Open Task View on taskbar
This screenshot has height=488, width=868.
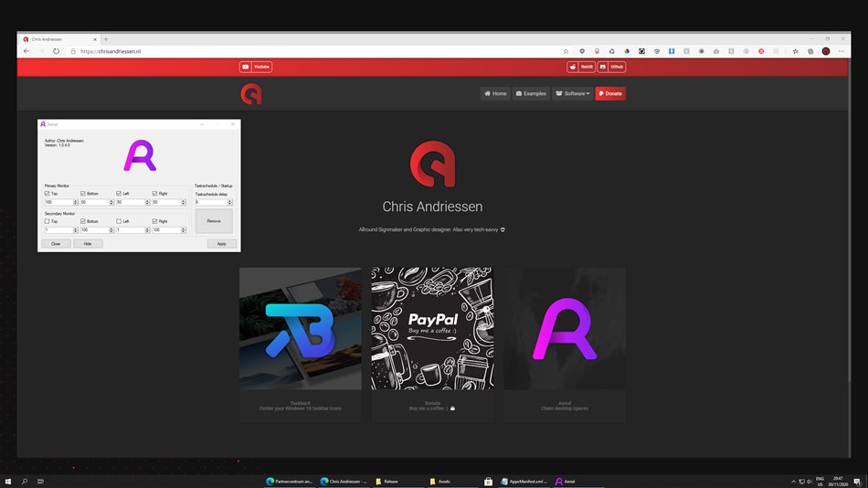click(x=40, y=482)
